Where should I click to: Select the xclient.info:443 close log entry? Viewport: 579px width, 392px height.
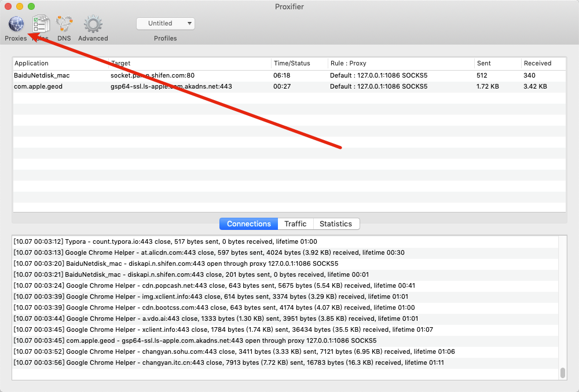tap(285, 329)
